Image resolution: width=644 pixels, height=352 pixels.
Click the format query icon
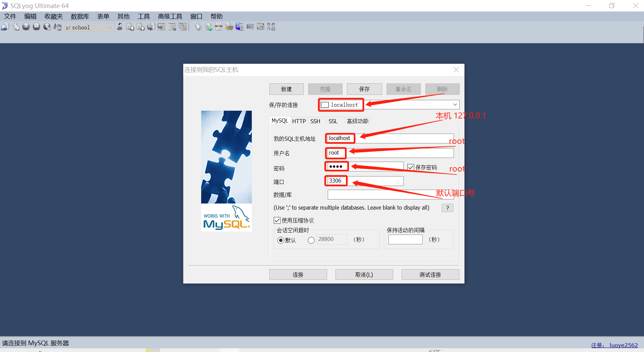coord(58,27)
